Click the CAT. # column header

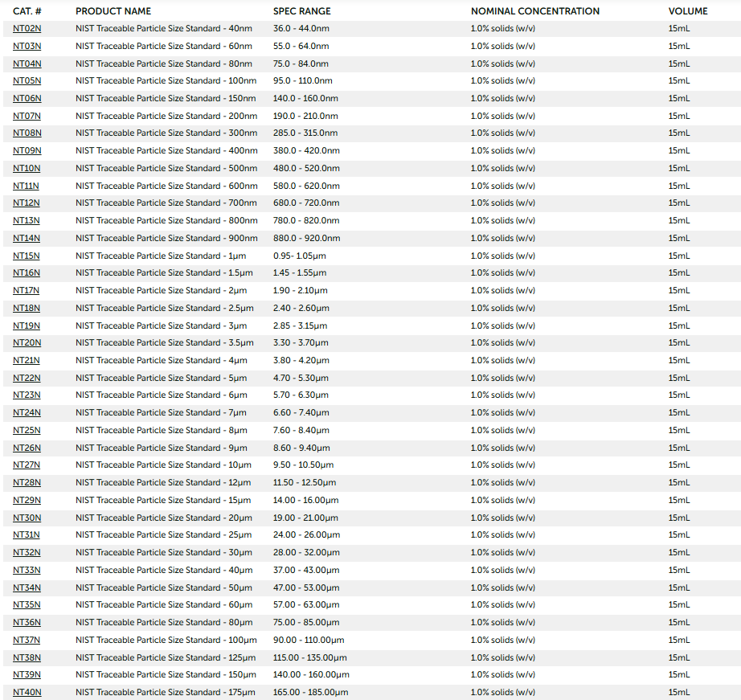(27, 11)
